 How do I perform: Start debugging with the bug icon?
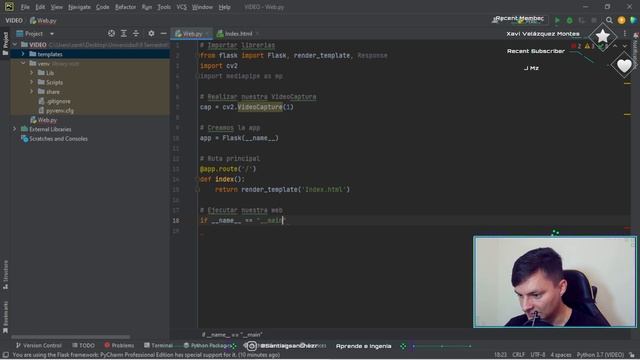(569, 20)
